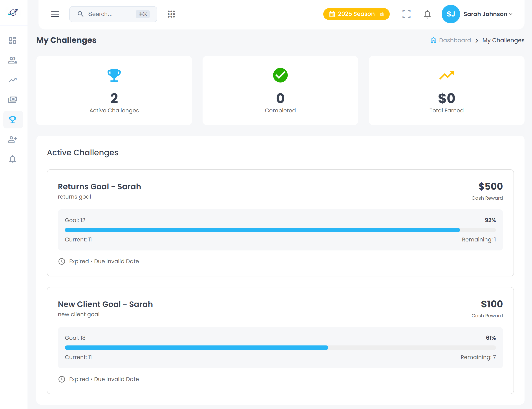Image resolution: width=532 pixels, height=409 pixels.
Task: Enter fullscreen mode via the expand icon
Action: pos(406,14)
